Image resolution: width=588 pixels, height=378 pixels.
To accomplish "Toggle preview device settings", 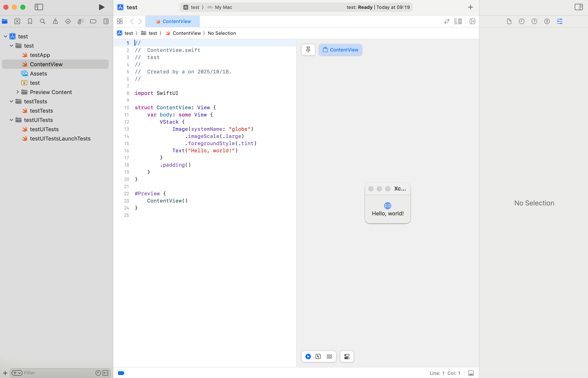I will 346,356.
